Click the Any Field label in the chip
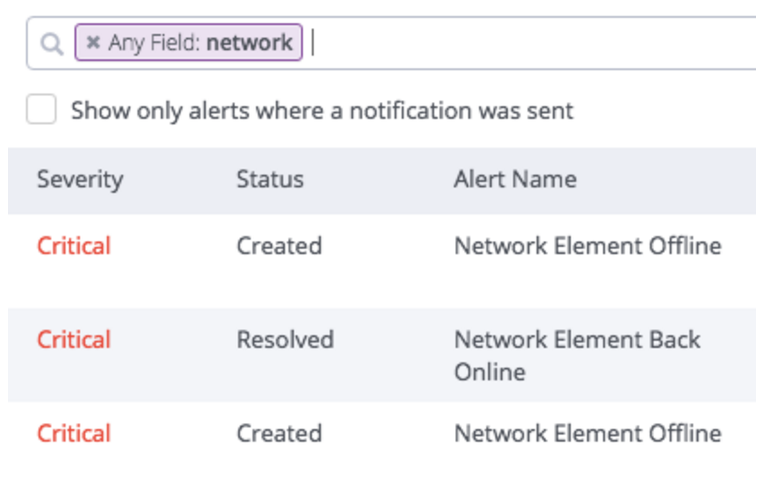762x492 pixels. point(154,43)
